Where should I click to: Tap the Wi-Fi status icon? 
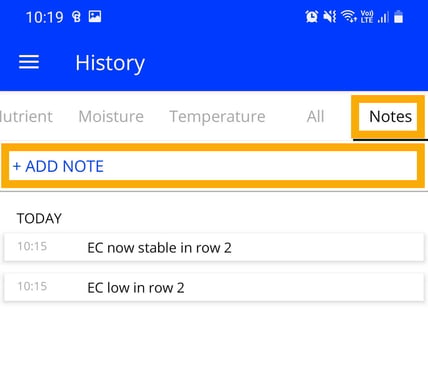coord(349,16)
